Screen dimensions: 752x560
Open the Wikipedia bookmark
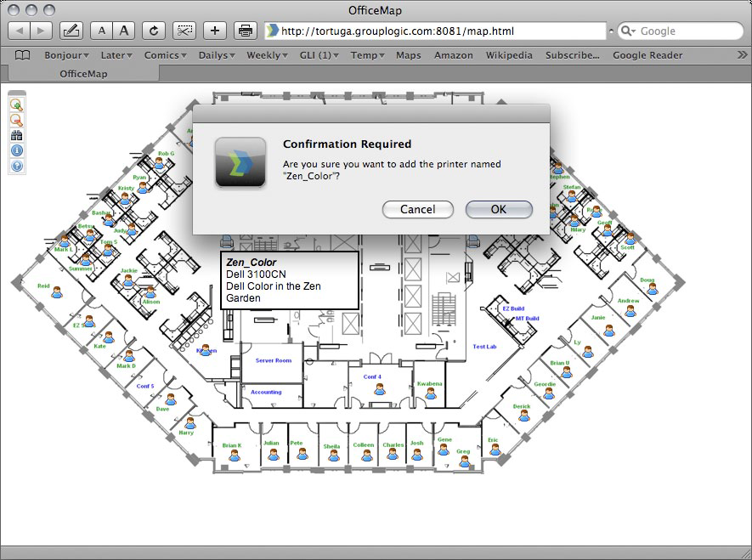click(508, 54)
